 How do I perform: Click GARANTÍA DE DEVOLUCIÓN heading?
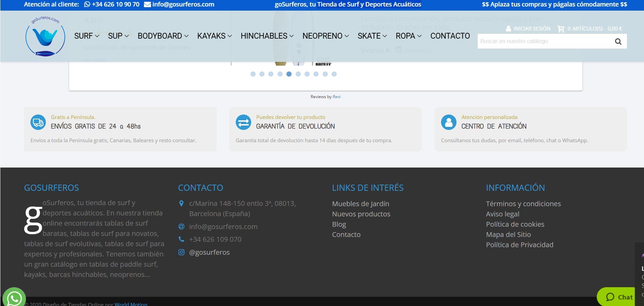click(295, 126)
